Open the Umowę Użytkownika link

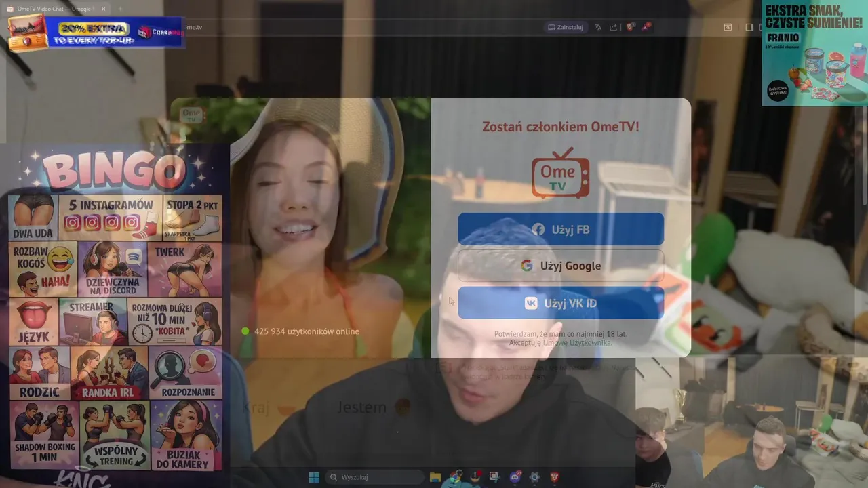(x=576, y=343)
